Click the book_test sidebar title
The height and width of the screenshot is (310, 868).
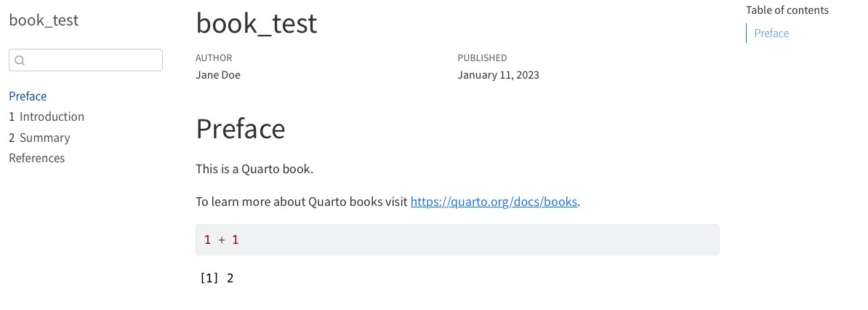pos(44,20)
